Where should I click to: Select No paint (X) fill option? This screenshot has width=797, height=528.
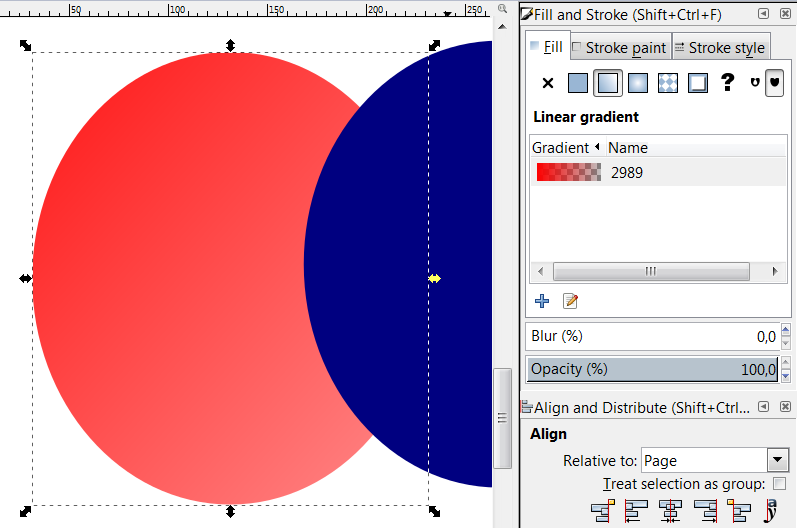[x=547, y=83]
